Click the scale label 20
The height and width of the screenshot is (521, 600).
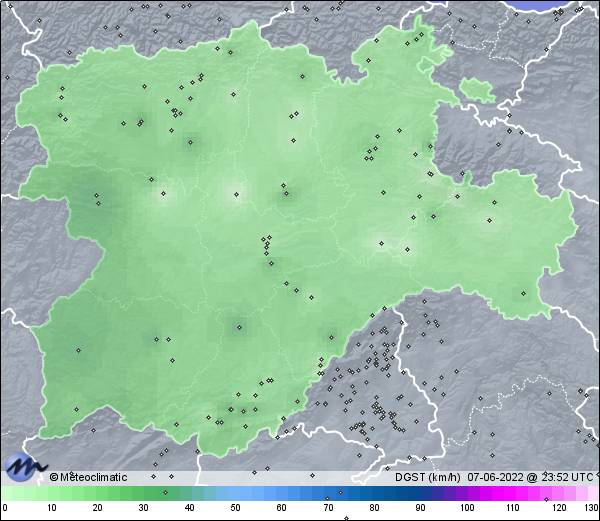pyautogui.click(x=98, y=508)
